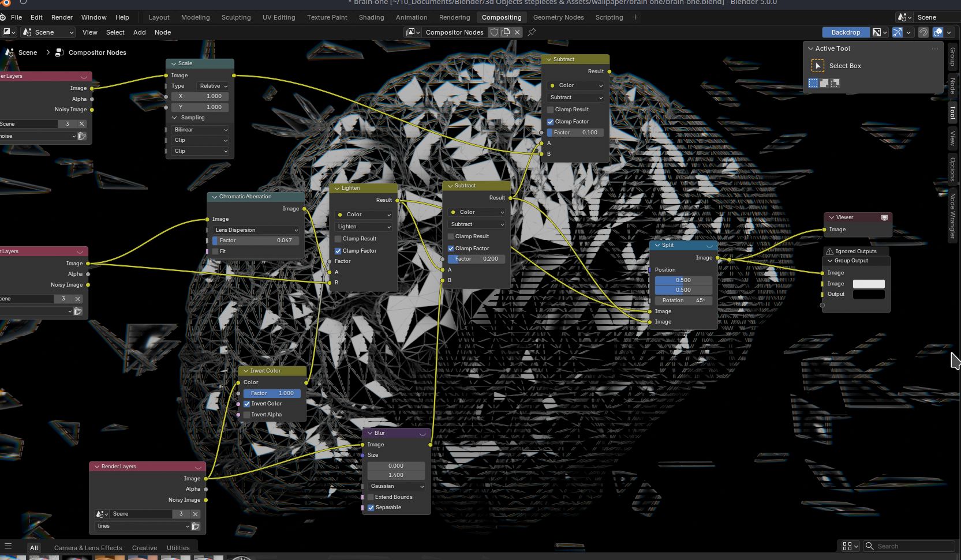Collapse the Sampling section in Scale node

pyautogui.click(x=175, y=118)
